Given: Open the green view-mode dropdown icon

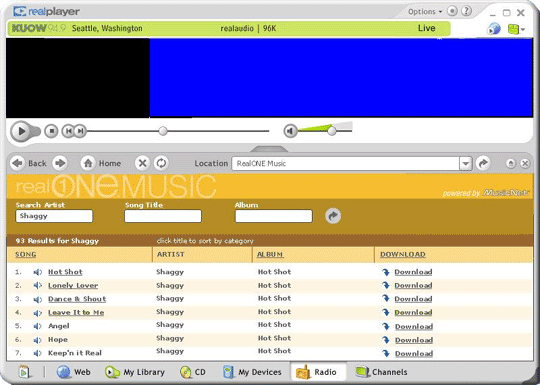Looking at the screenshot, I should (x=516, y=29).
